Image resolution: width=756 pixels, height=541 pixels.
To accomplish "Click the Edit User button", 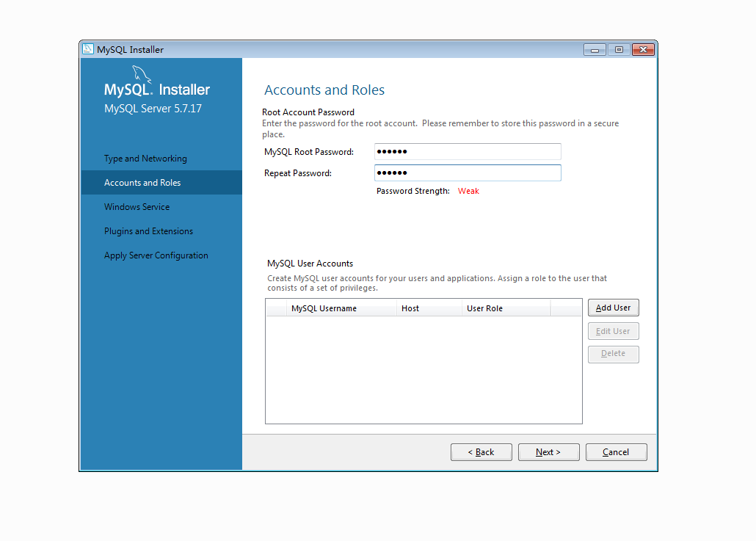I will (x=614, y=331).
